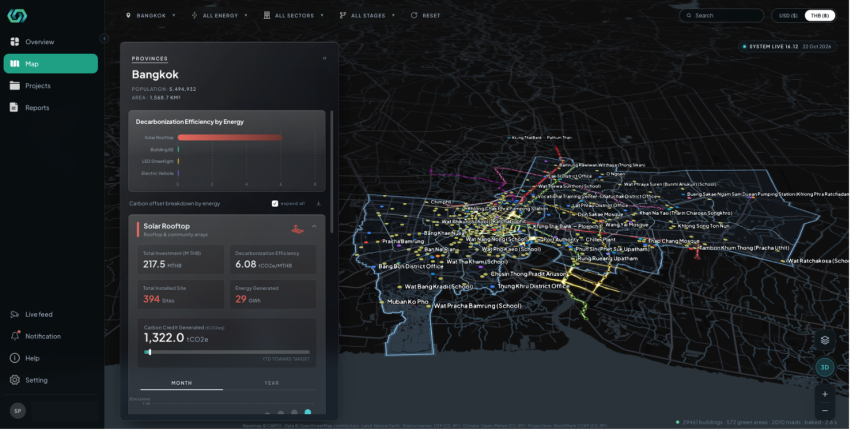Click the Muban Ko Pho map label
The height and width of the screenshot is (430, 850).
(408, 301)
